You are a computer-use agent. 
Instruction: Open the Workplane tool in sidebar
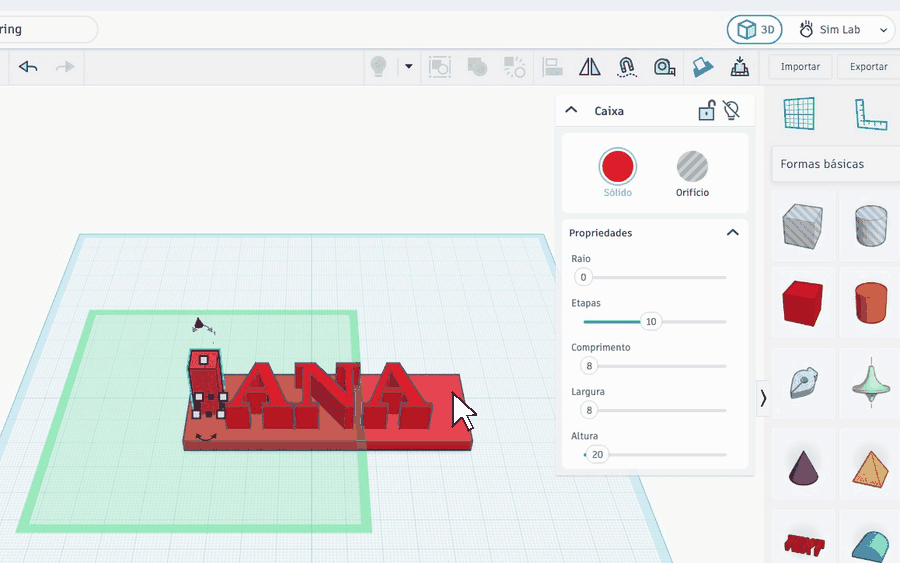pos(799,113)
